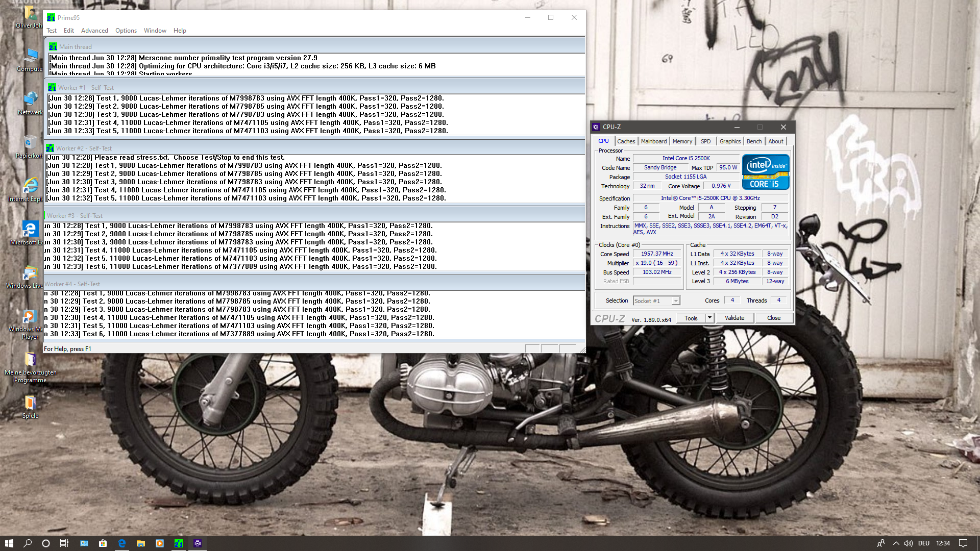Switch to the Mainboard tab in CPU-Z
Image resolution: width=980 pixels, height=551 pixels.
tap(654, 141)
